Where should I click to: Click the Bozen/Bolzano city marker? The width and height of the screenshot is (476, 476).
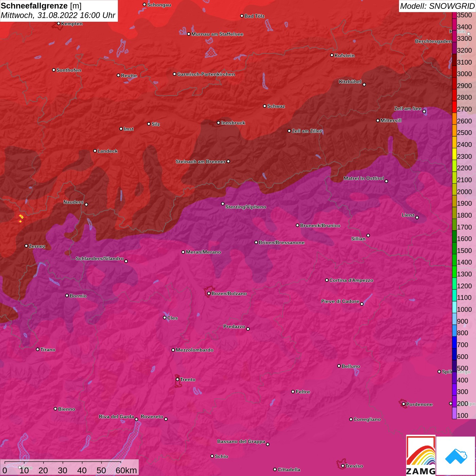209,293
